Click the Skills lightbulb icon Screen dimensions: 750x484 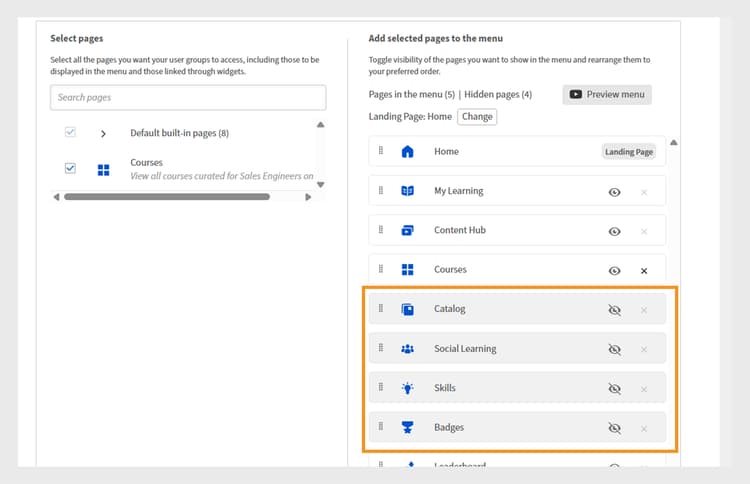click(407, 388)
